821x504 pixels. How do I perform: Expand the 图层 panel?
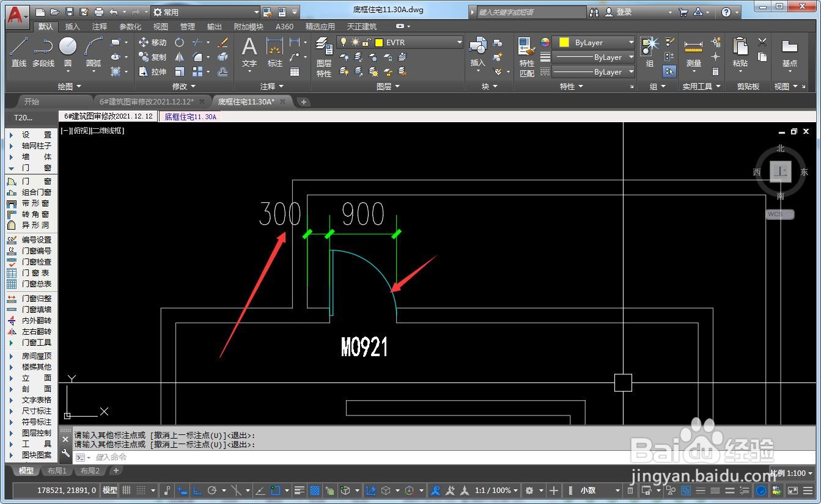pyautogui.click(x=388, y=87)
